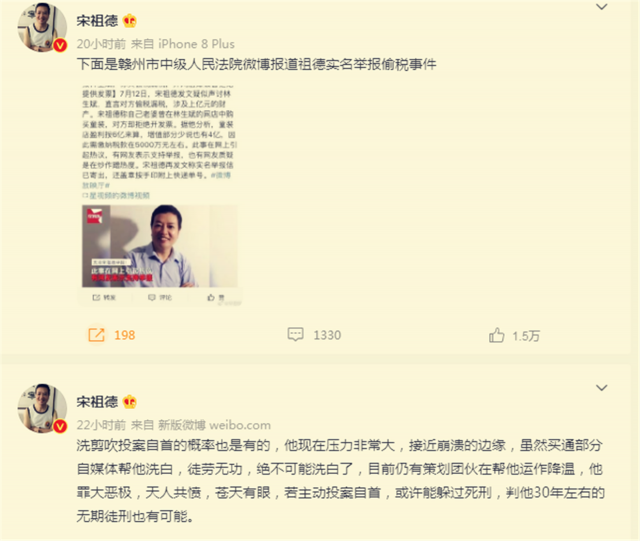Click the verified V badge on the first avatar
The height and width of the screenshot is (541, 640).
point(60,45)
